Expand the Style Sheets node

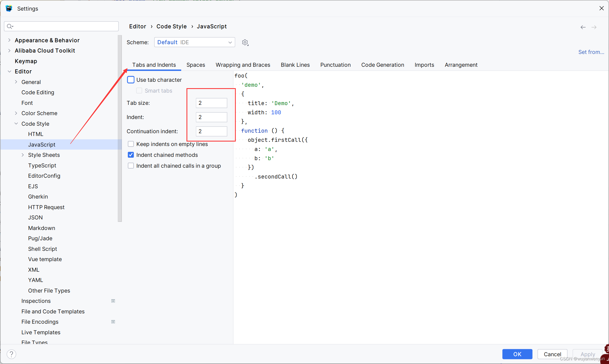tap(23, 155)
